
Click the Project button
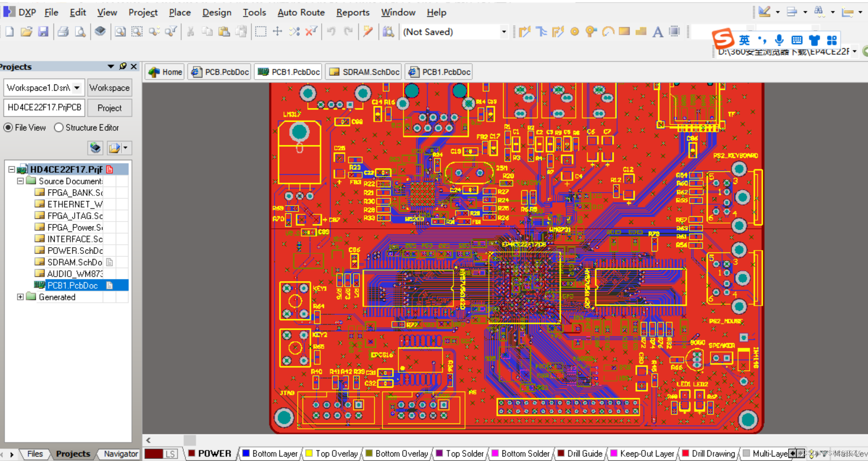tap(110, 108)
